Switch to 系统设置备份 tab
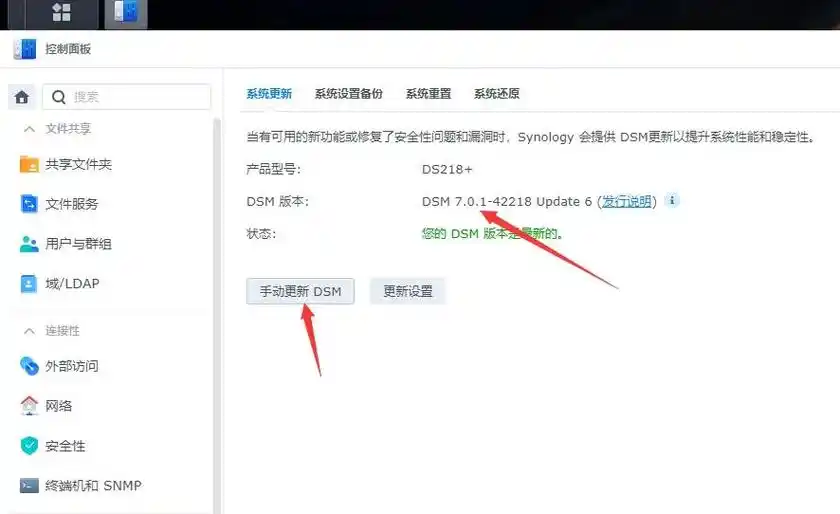Image resolution: width=840 pixels, height=514 pixels. point(349,94)
